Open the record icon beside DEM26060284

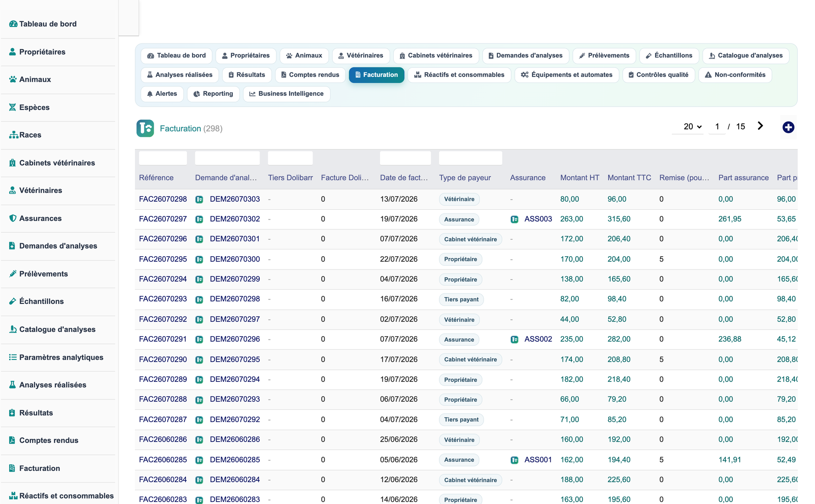[199, 480]
